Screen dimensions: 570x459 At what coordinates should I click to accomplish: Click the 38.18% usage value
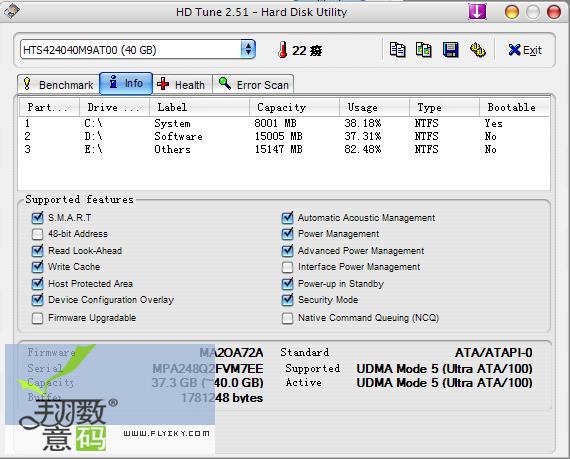[362, 124]
